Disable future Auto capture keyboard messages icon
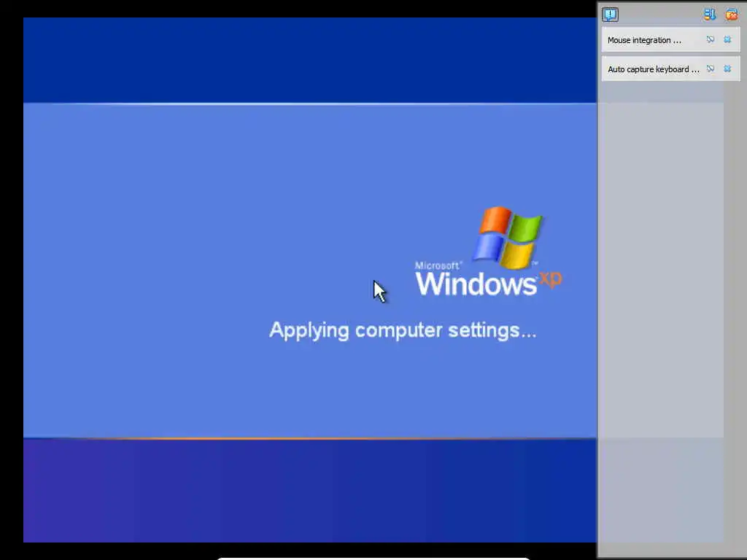The image size is (747, 560). [x=711, y=69]
